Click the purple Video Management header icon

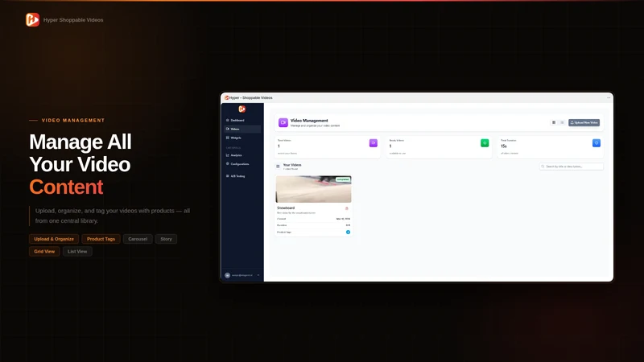coord(283,122)
